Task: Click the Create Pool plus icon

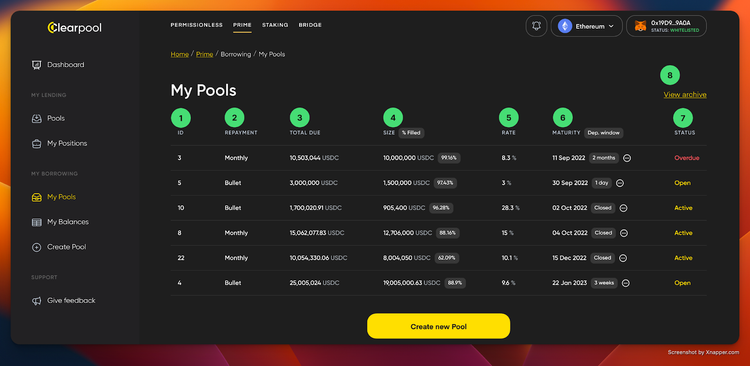Action: pos(36,247)
